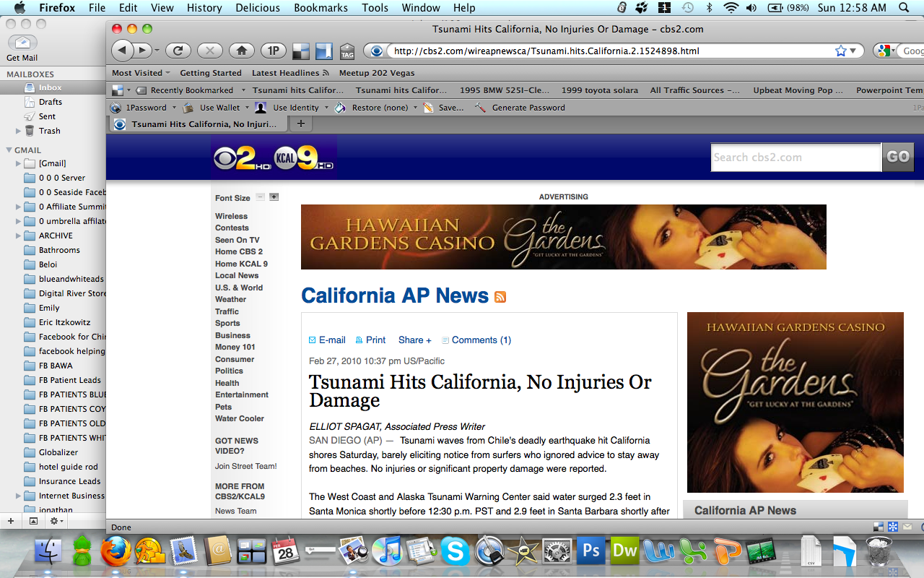Open the Most Visited bookmarks dropdown

[x=141, y=73]
